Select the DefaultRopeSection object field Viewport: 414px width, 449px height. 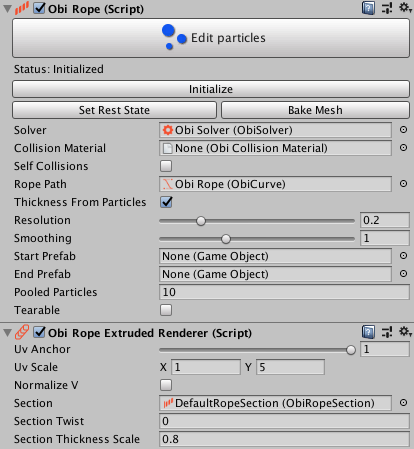tap(275, 403)
